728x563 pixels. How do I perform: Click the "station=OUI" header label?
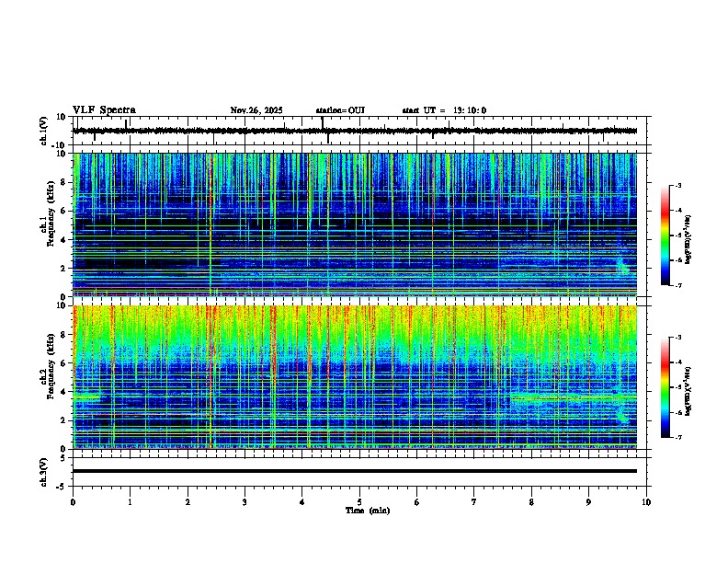340,110
